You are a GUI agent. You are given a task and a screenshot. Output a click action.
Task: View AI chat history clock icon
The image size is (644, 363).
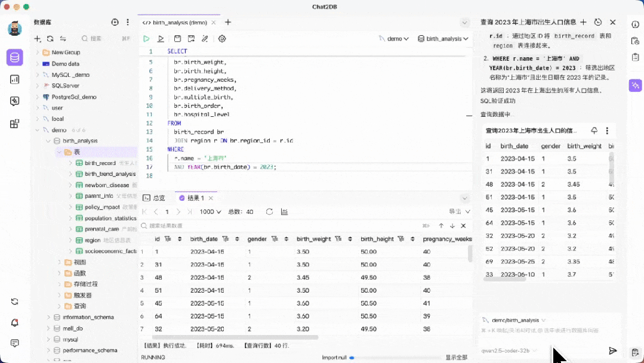[598, 22]
